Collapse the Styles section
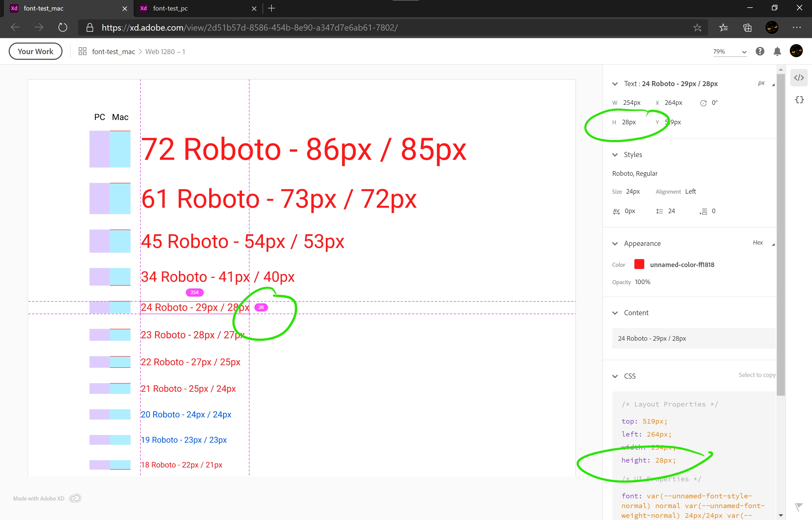The width and height of the screenshot is (812, 520). pyautogui.click(x=615, y=155)
